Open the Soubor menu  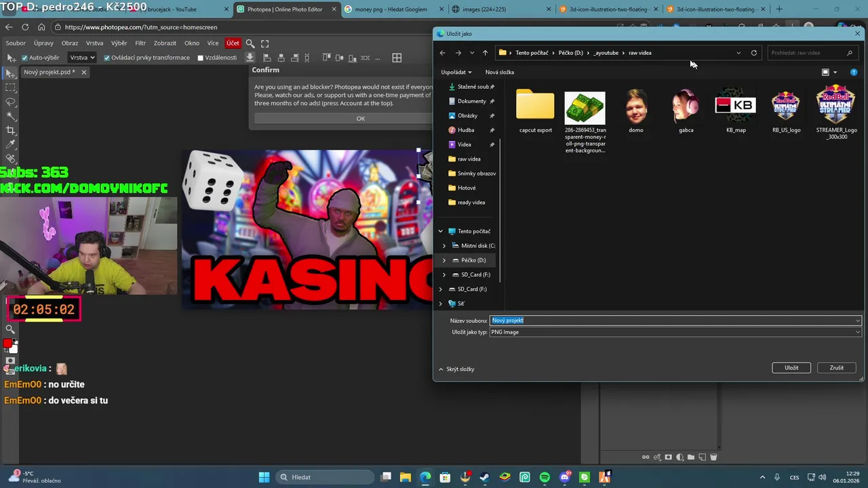[x=16, y=43]
